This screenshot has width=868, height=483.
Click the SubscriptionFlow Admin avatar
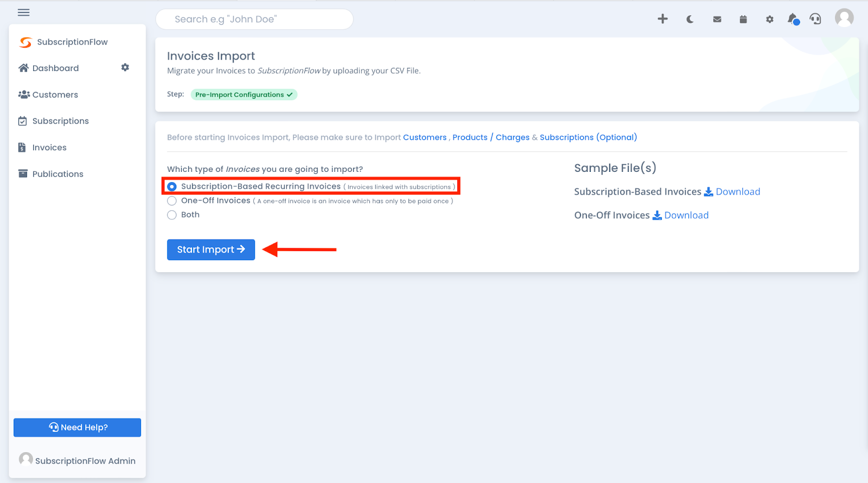pos(26,459)
